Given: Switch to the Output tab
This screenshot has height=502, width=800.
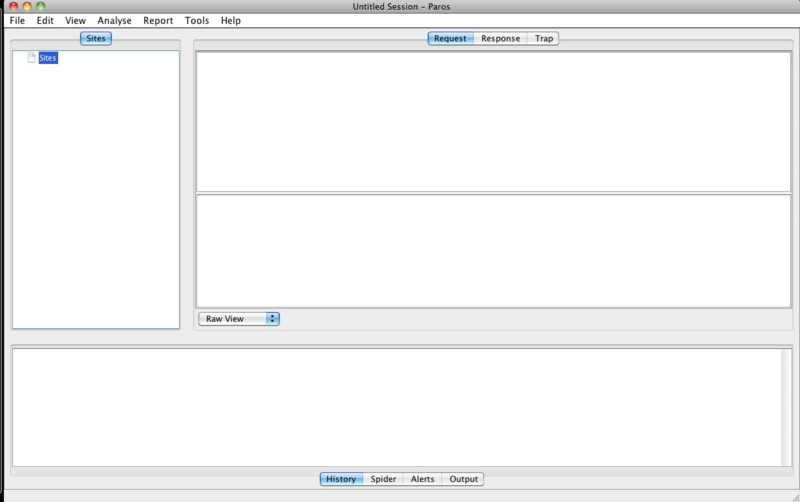Looking at the screenshot, I should pos(463,479).
